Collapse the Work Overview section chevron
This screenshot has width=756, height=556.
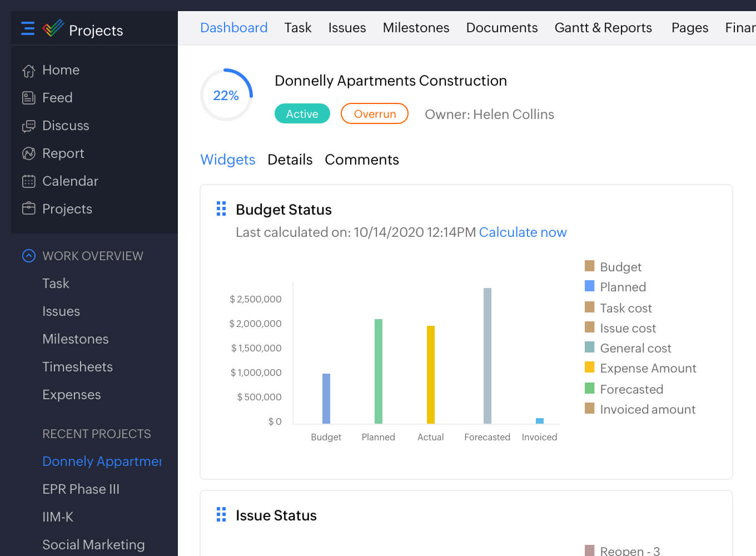(x=28, y=256)
